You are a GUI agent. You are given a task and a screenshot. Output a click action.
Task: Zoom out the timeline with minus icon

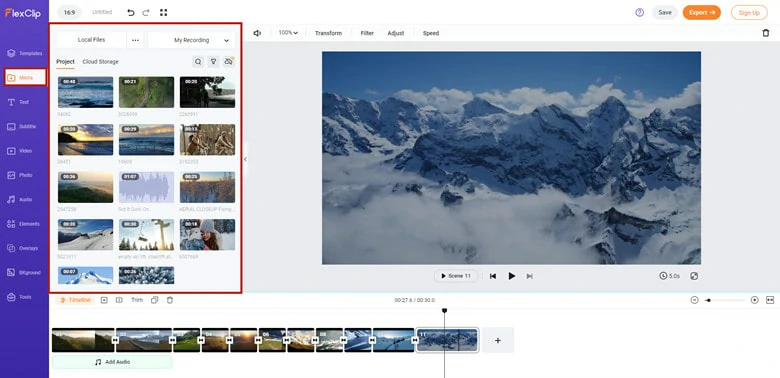pyautogui.click(x=694, y=300)
